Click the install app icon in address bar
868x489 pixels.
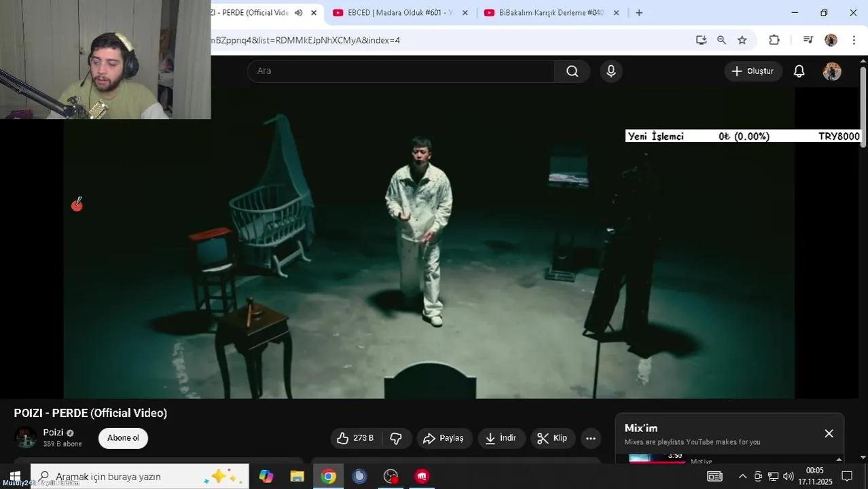coord(702,40)
